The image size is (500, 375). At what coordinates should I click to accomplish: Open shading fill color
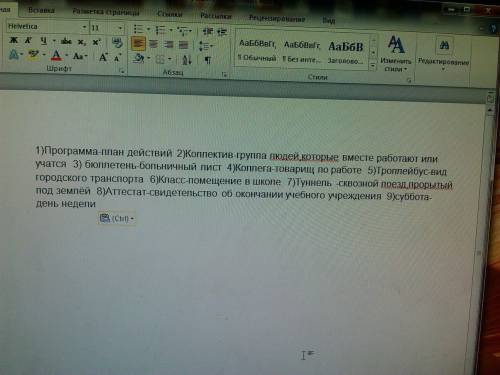(x=138, y=59)
